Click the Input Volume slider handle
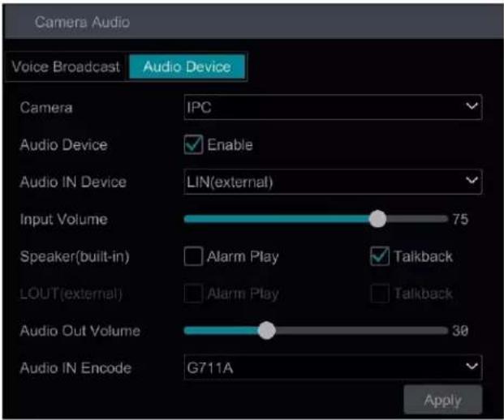The width and height of the screenshot is (504, 420). [x=377, y=219]
